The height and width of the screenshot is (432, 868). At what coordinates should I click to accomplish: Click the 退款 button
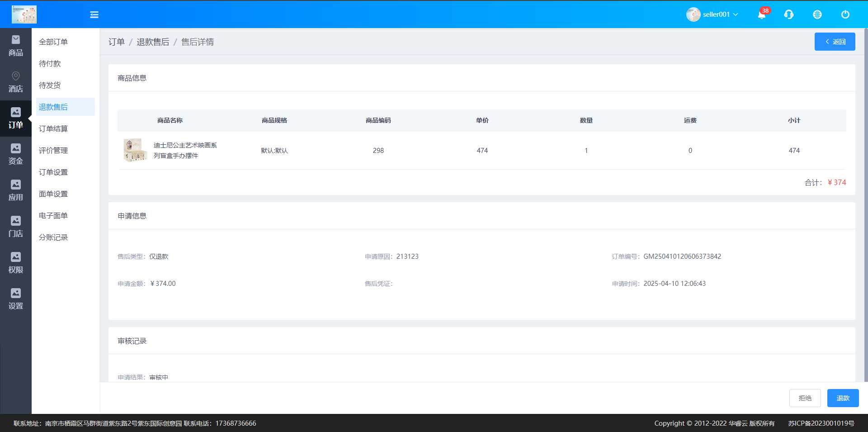(843, 398)
